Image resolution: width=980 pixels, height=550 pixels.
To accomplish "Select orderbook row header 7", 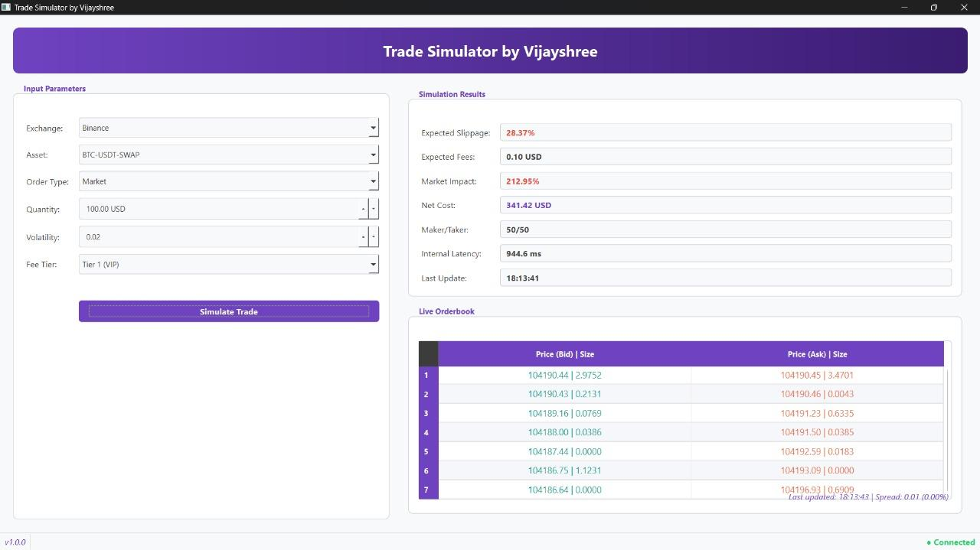I will tap(428, 490).
